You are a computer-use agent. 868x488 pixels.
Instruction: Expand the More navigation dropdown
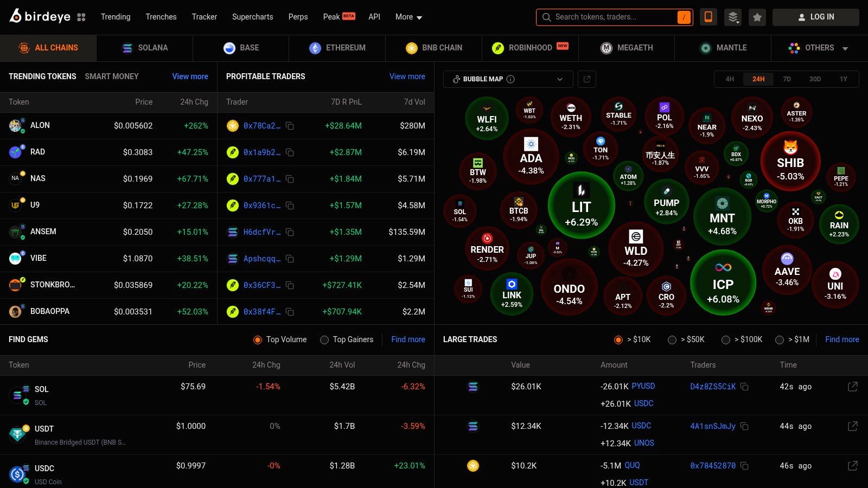[409, 17]
